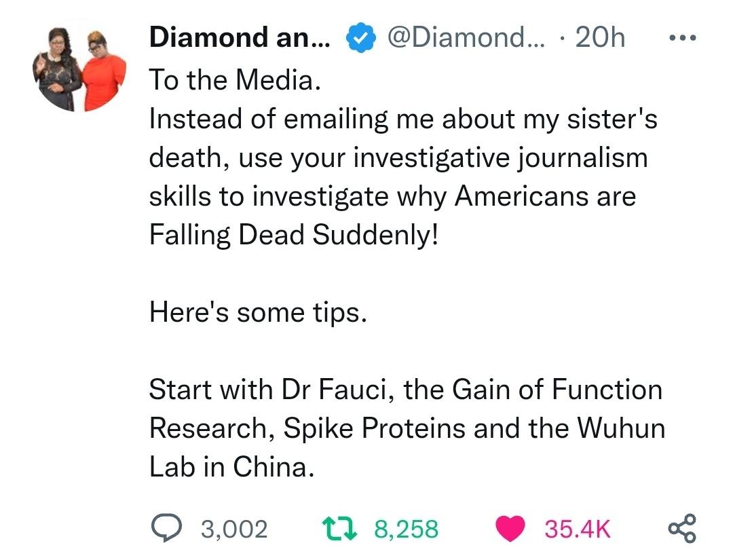Click the 'Here's some tips.' line
Viewport: 733px width, 560px height.
pos(258,312)
